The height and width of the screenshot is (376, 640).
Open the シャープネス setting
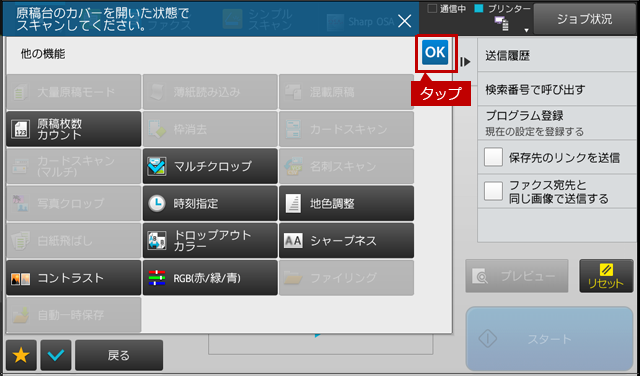click(x=347, y=240)
